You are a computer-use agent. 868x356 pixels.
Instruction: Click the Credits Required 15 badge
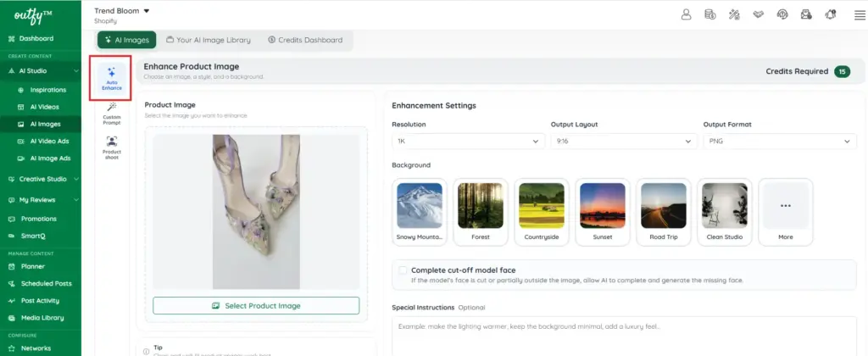coord(842,71)
